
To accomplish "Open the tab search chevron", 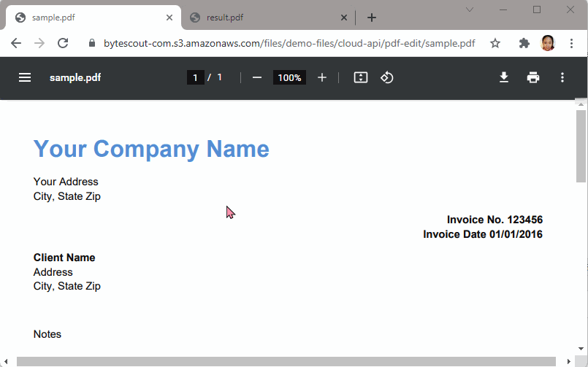I will (470, 9).
